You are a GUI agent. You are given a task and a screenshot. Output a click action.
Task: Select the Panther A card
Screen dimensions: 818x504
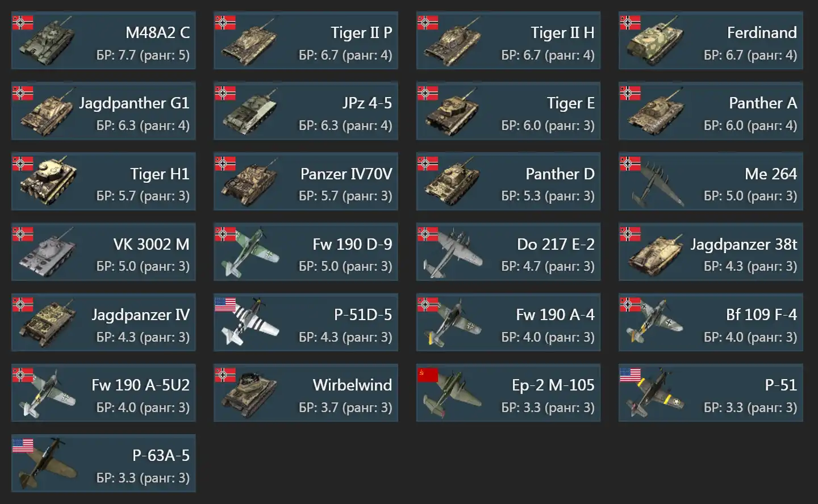(x=711, y=111)
